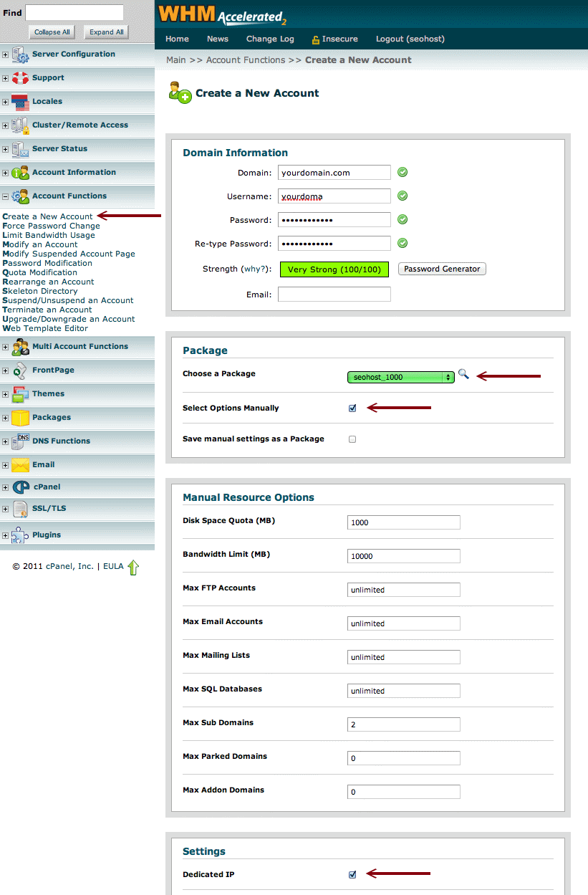Open Suspend/Unsuspend an Account link
Screen dimensions: 588x895
point(68,300)
